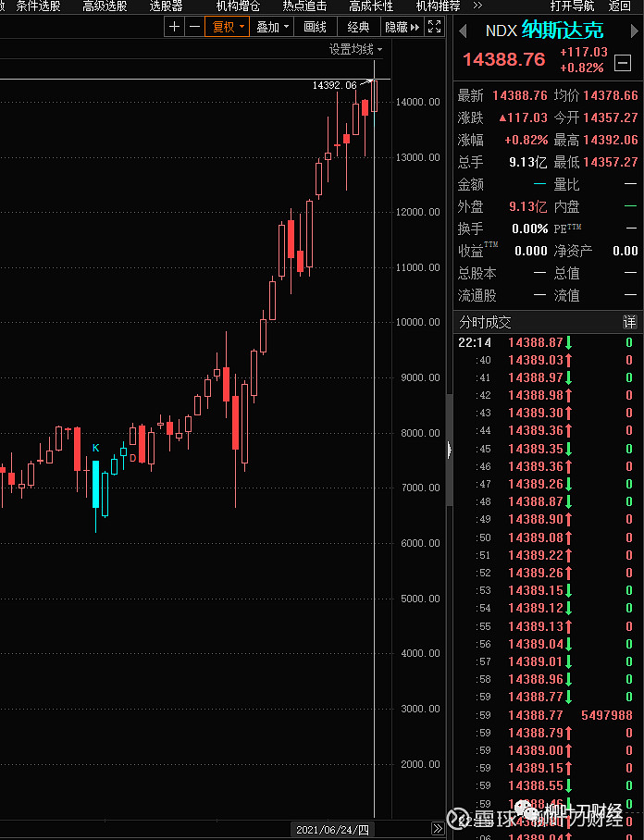Click 打开导航 button
644x840 pixels.
(572, 6)
